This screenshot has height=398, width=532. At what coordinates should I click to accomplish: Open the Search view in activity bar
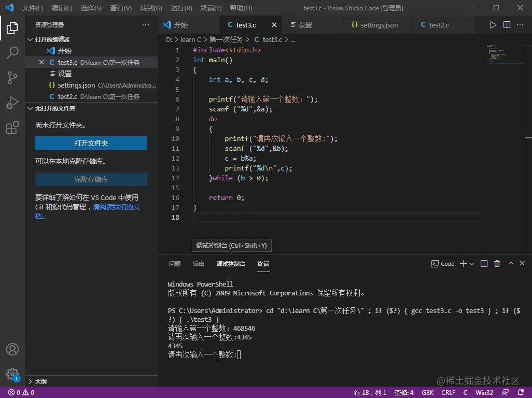tap(12, 52)
